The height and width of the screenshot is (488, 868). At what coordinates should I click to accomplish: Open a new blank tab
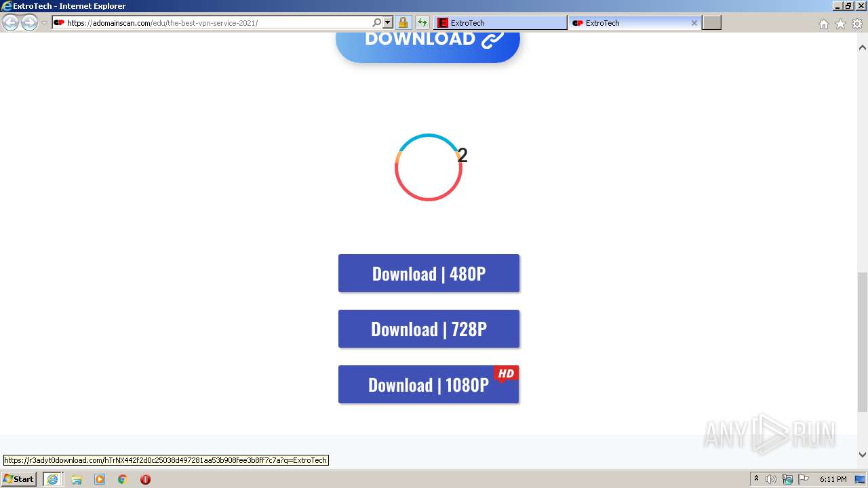(x=711, y=23)
